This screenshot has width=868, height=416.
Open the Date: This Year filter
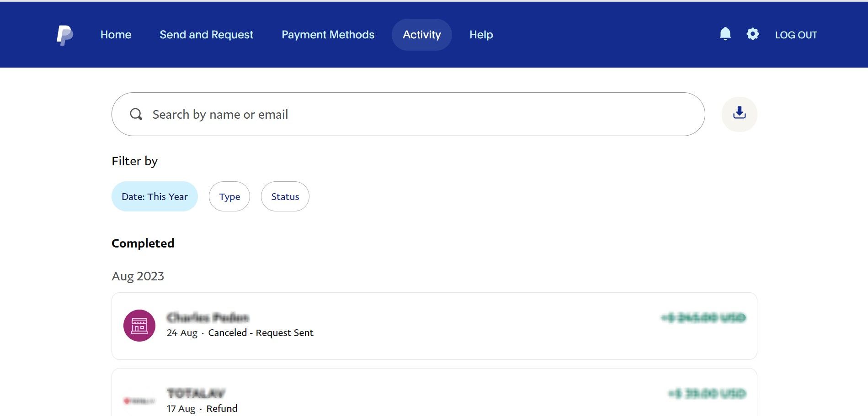tap(154, 196)
